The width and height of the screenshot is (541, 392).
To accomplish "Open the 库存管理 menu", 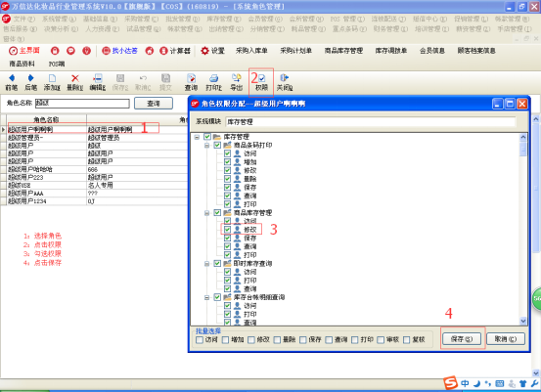I will (224, 19).
